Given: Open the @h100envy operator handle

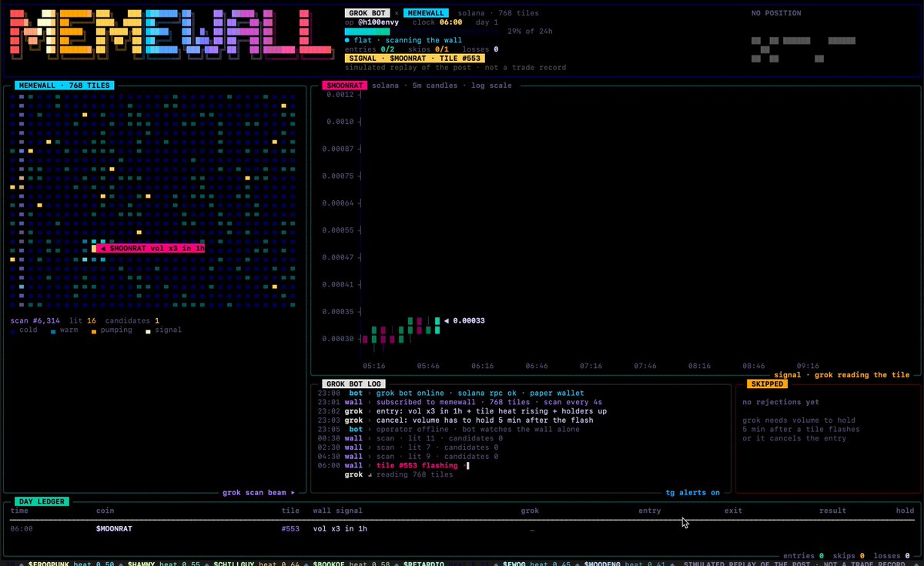Looking at the screenshot, I should coord(377,22).
